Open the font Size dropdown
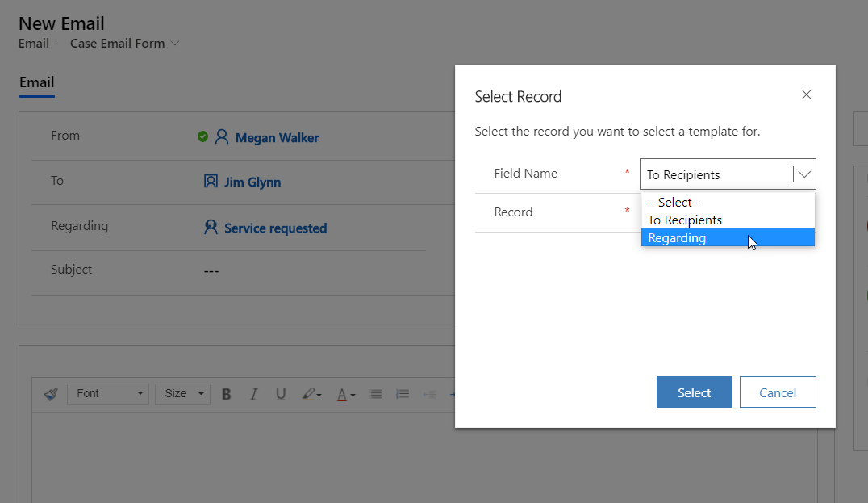This screenshot has height=503, width=868. tap(182, 394)
